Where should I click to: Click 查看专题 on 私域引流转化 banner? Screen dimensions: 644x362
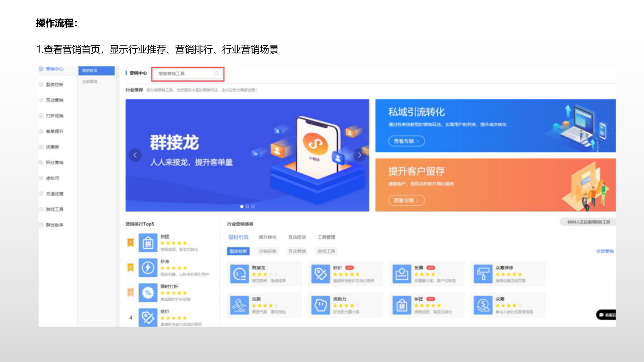[x=406, y=141]
